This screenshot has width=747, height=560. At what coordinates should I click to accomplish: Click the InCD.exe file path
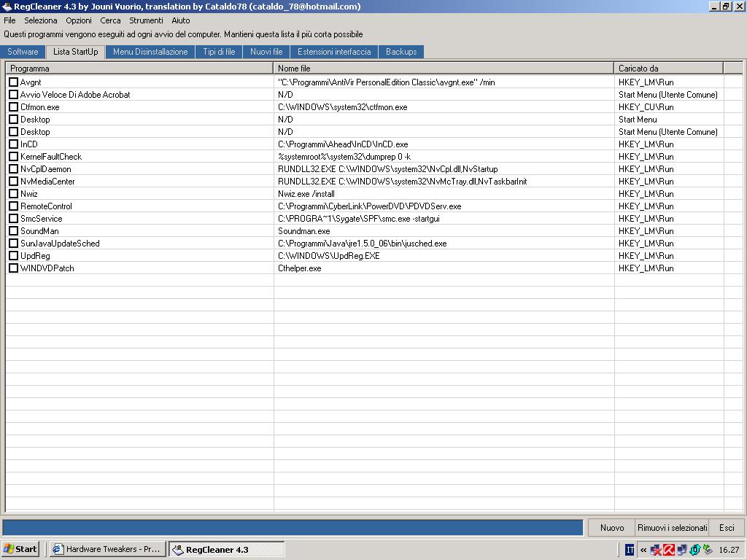tap(343, 144)
